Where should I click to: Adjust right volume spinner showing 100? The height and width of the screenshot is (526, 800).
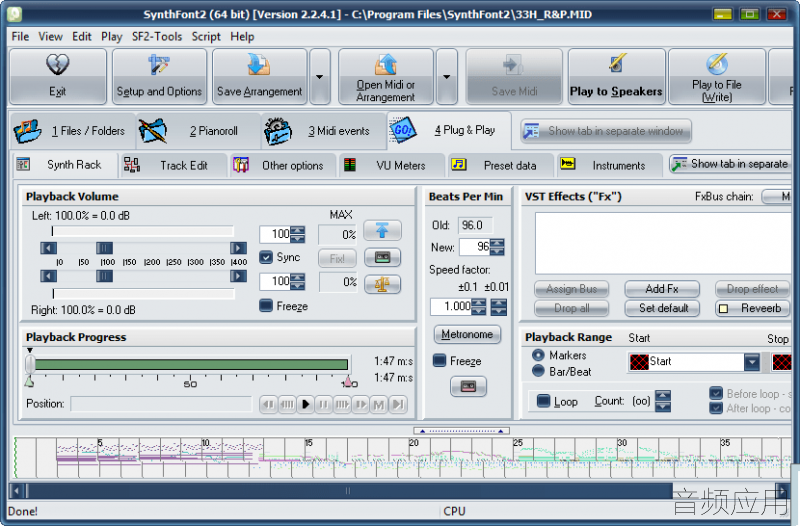coord(297,282)
